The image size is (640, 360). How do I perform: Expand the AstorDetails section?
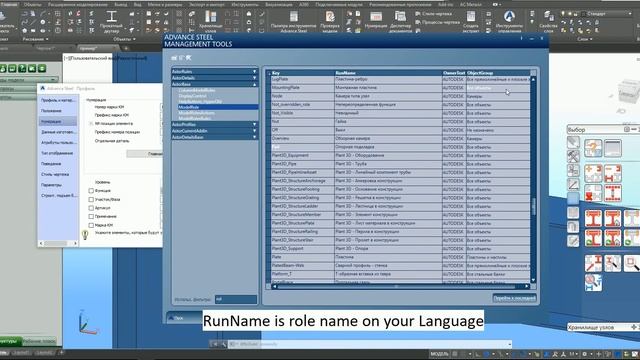(215, 78)
